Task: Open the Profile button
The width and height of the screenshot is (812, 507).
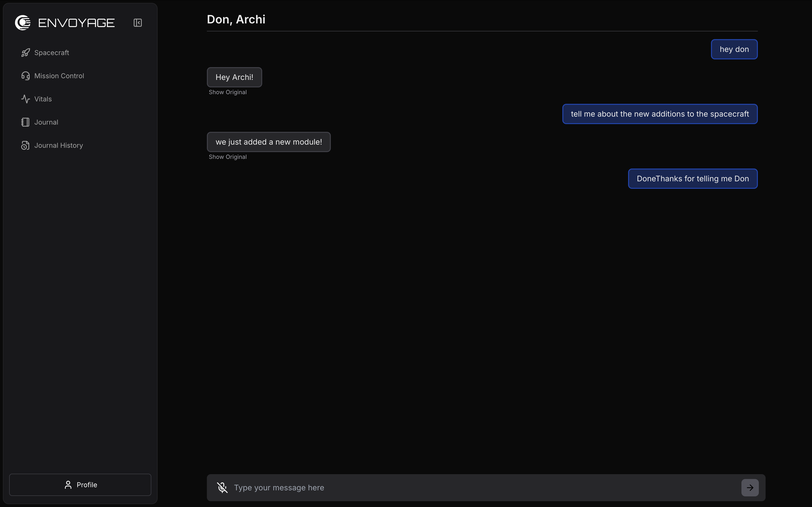Action: coord(80,485)
